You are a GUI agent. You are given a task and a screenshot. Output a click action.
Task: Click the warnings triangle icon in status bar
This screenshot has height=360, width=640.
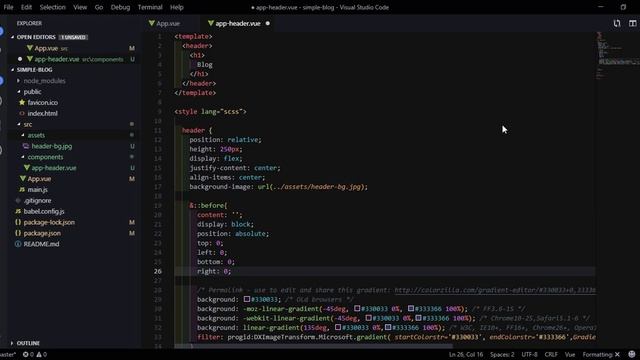click(x=39, y=354)
